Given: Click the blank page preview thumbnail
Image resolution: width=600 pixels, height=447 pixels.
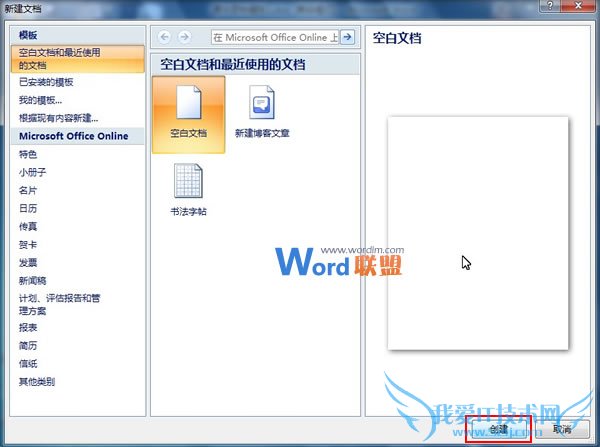Looking at the screenshot, I should tap(478, 233).
